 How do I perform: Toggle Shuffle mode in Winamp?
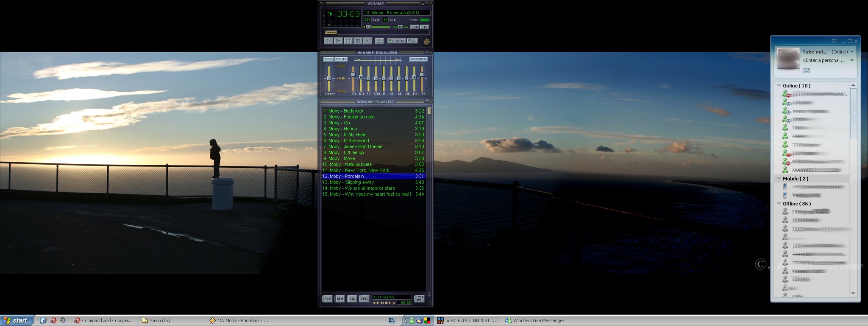[x=396, y=41]
